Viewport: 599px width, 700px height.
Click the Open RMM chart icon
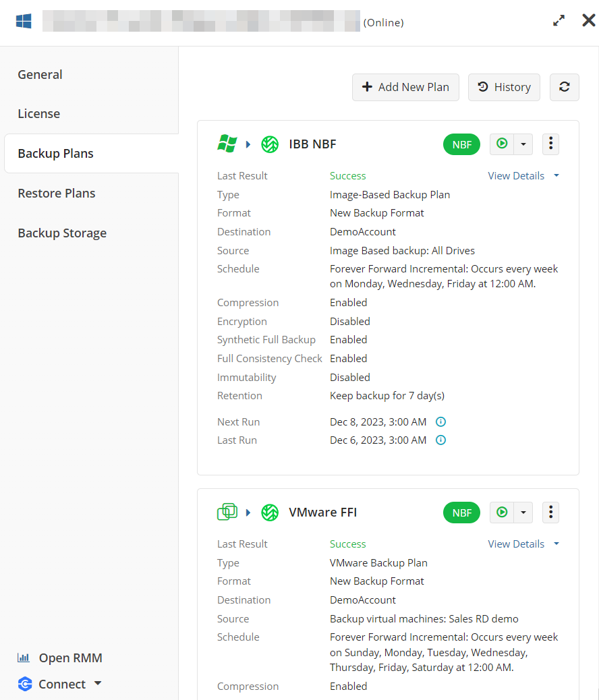[25, 658]
